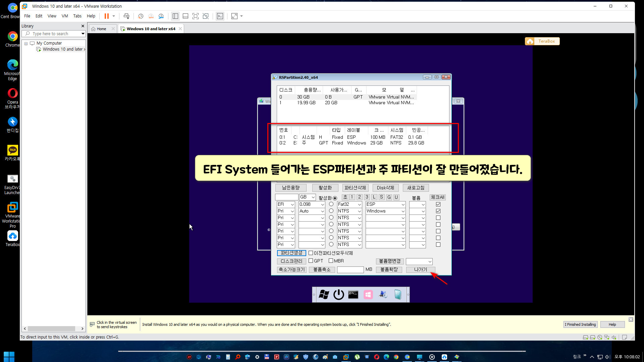Close the Library panel
The image size is (644, 362).
pyautogui.click(x=83, y=26)
